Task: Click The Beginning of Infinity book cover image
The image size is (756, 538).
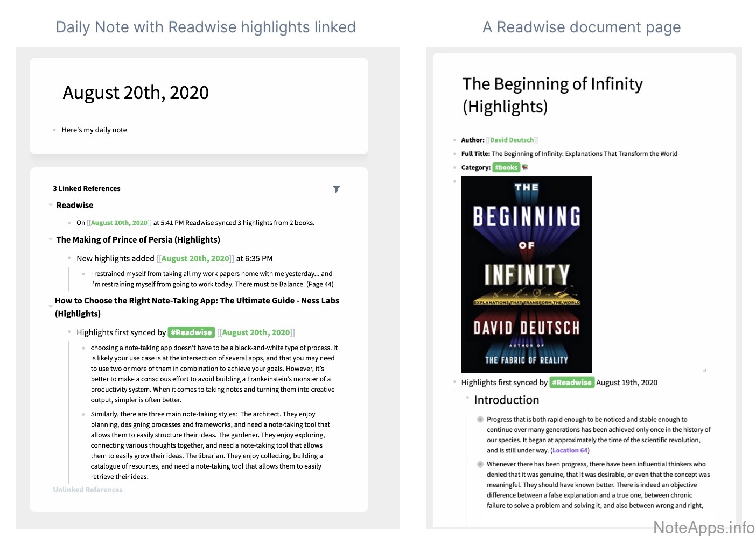Action: (526, 274)
